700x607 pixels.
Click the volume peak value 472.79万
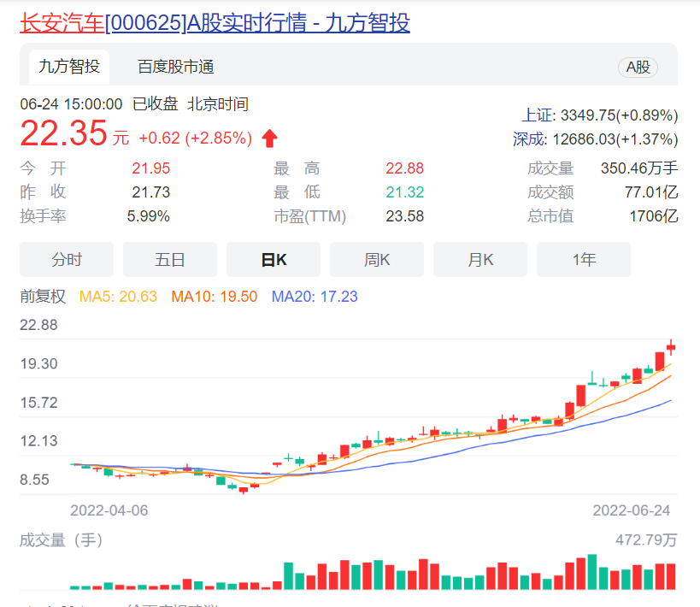pos(646,540)
